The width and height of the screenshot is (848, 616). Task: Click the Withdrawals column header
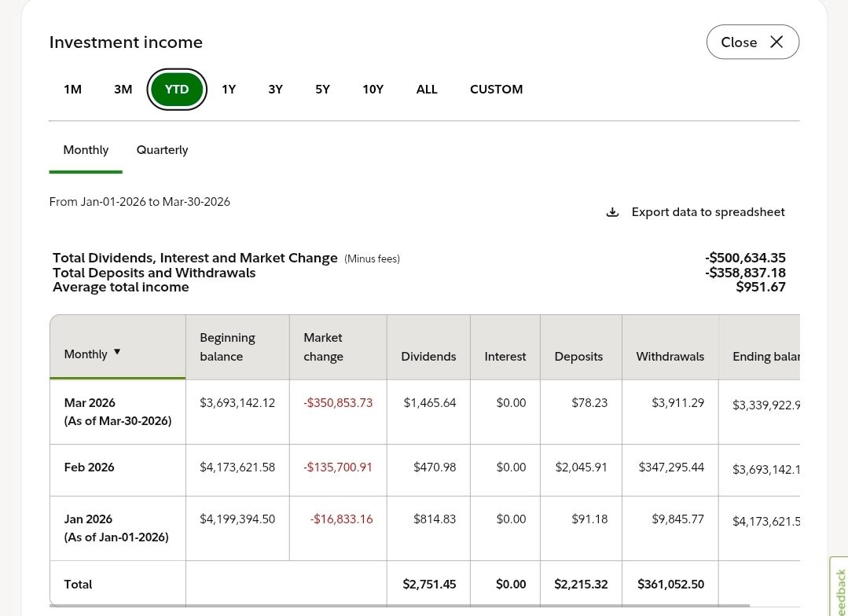tap(670, 357)
